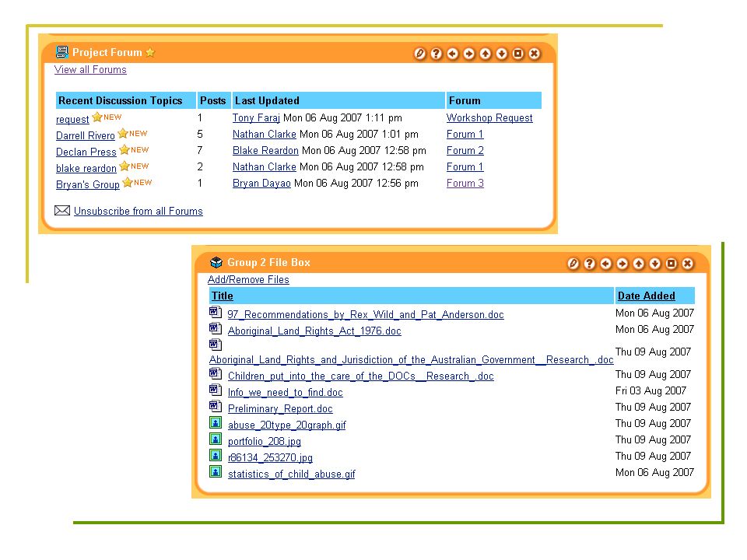747x560 pixels.
Task: Open the blake reardon discussion topic
Action: [x=86, y=168]
